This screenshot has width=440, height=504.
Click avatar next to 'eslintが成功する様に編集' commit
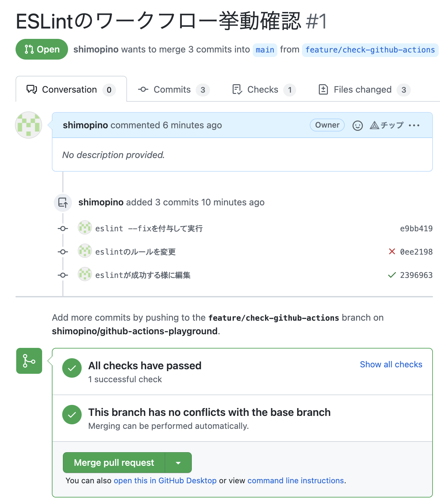pos(85,274)
